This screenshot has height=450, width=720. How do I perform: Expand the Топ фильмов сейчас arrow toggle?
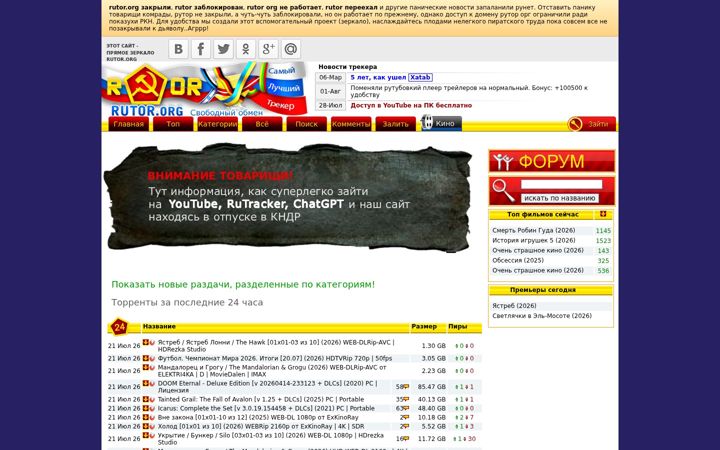603,214
